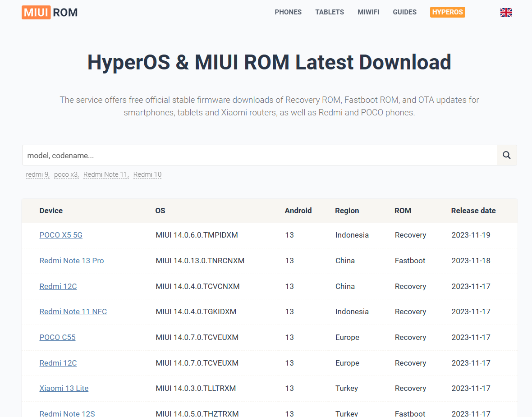Viewport: 532px width, 417px height.
Task: Open the GUIDES navigation item
Action: (404, 12)
